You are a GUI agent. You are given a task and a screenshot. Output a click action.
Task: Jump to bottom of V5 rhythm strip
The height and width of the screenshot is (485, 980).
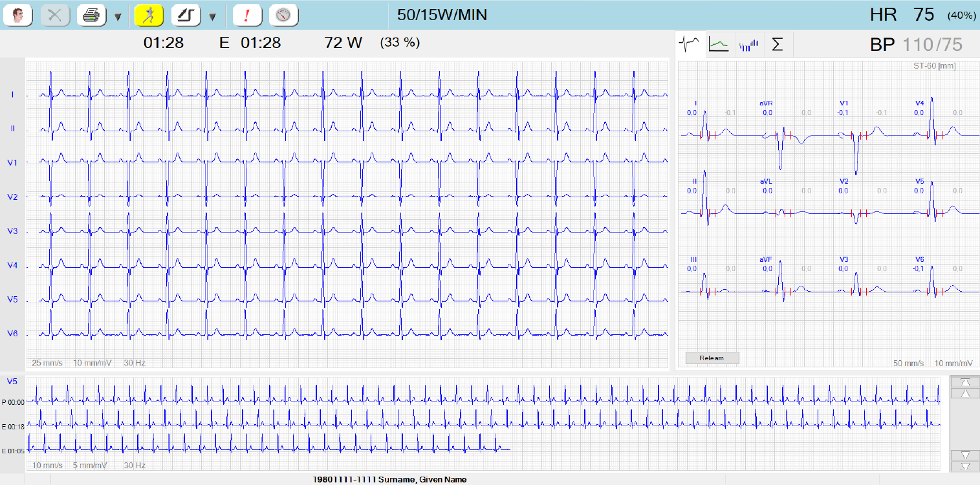coord(964,466)
